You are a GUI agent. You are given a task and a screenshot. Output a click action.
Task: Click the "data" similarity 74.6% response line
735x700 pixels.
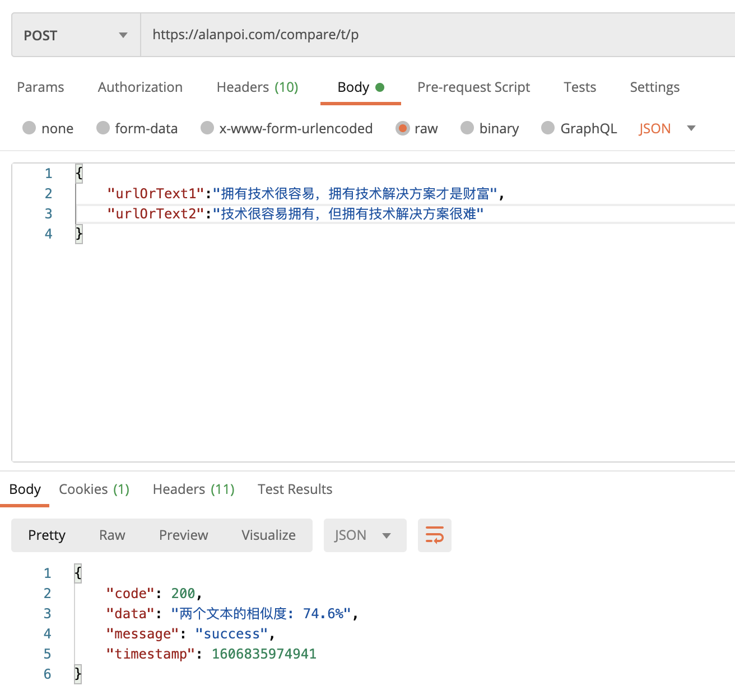(232, 614)
